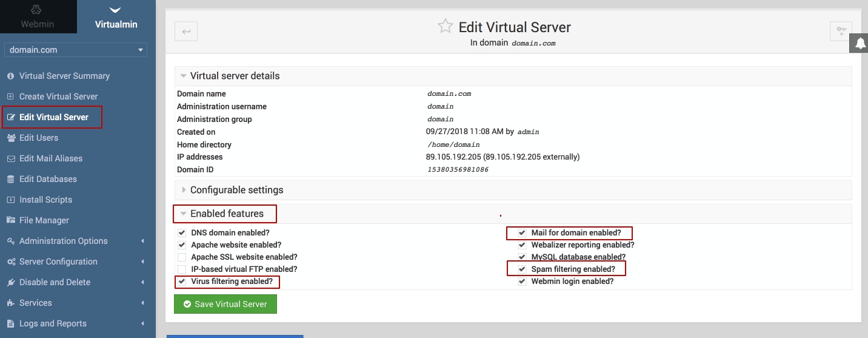The image size is (868, 338).
Task: Click the back arrow button
Action: click(x=186, y=32)
